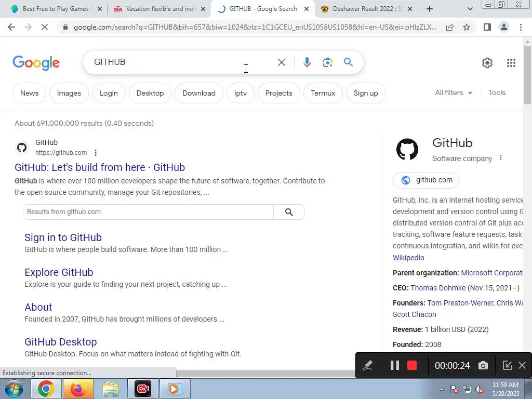Open options for the github.com result

coord(96,153)
